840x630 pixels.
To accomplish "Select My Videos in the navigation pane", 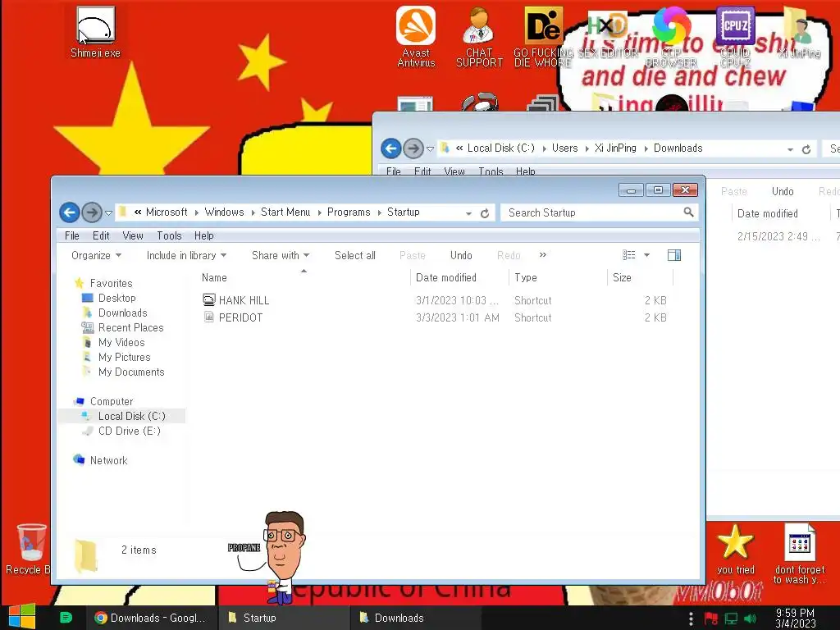I will pyautogui.click(x=113, y=342).
